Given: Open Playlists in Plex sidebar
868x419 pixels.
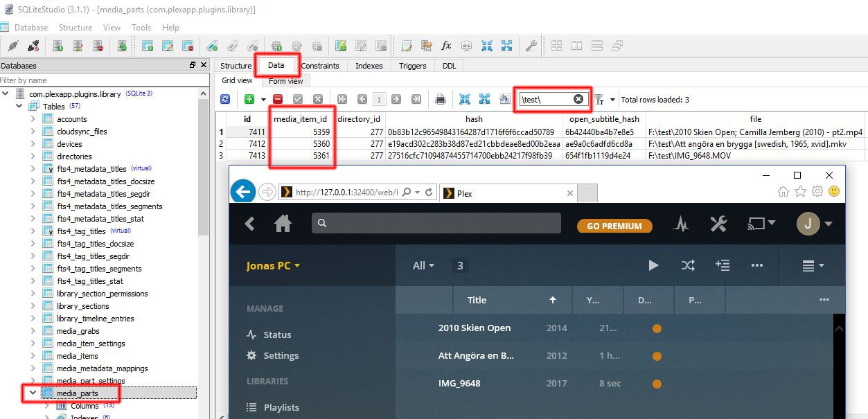Looking at the screenshot, I should [273, 407].
